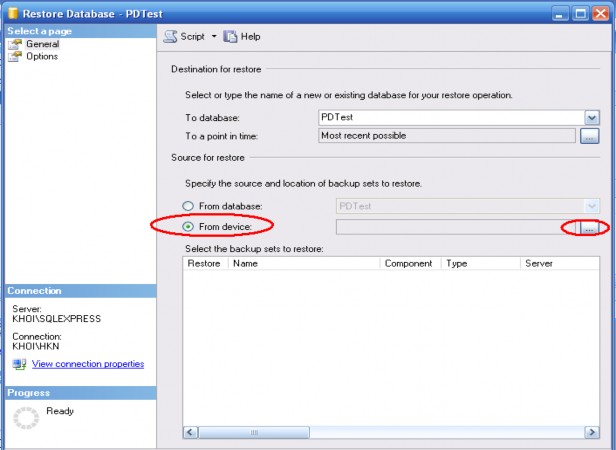Image resolution: width=616 pixels, height=450 pixels.
Task: Click the Type column header
Action: (481, 263)
